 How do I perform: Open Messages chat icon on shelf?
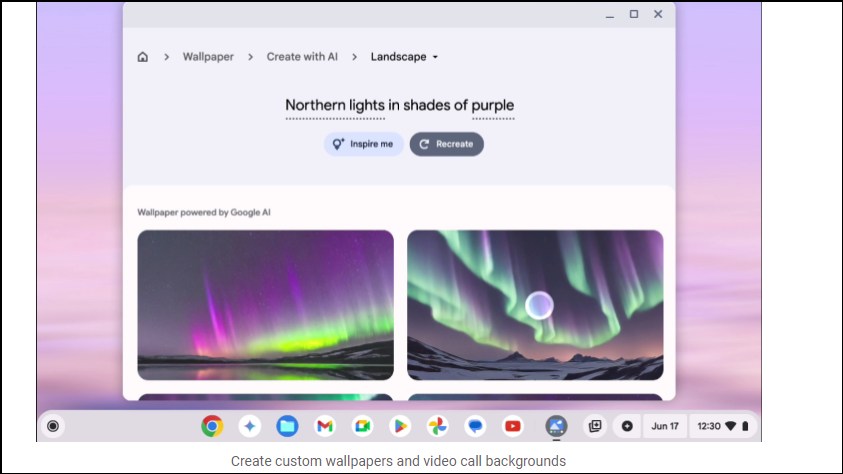tap(475, 426)
